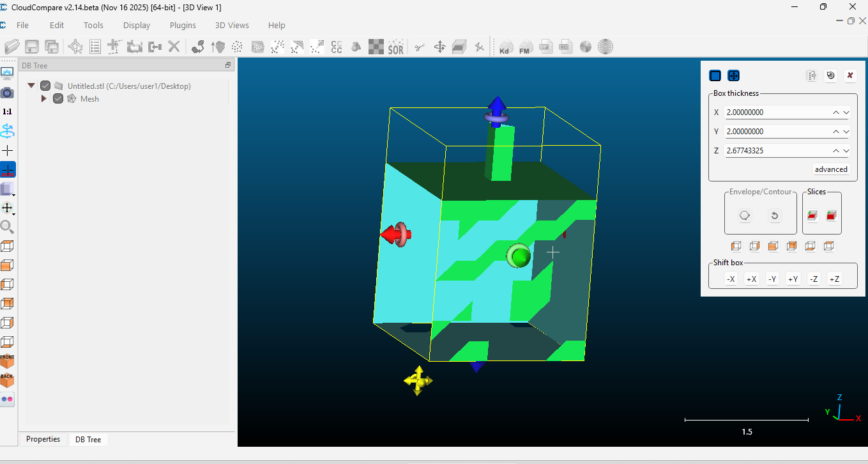Open the X thickness dropdown arrow
The image size is (868, 464).
(846, 112)
